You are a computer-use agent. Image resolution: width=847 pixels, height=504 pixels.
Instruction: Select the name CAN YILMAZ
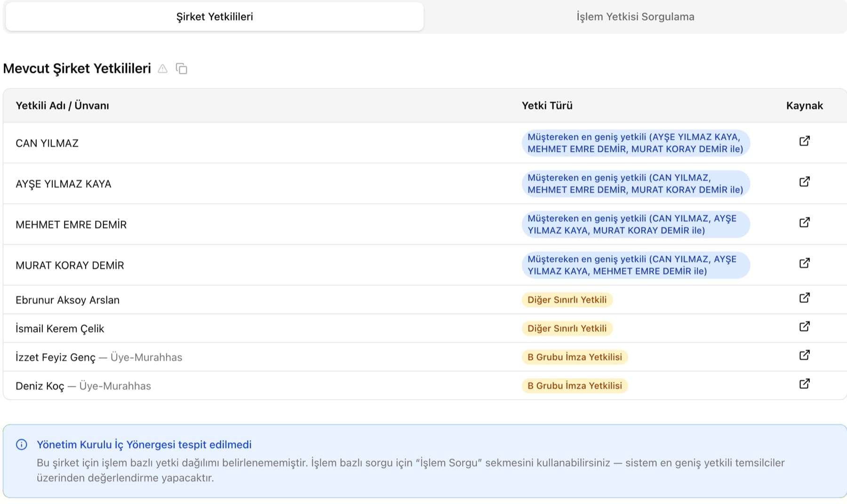pos(47,143)
